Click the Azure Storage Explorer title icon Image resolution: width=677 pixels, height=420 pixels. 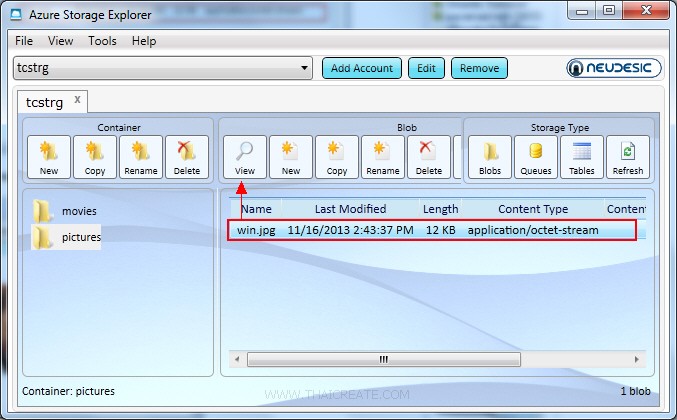[16, 14]
